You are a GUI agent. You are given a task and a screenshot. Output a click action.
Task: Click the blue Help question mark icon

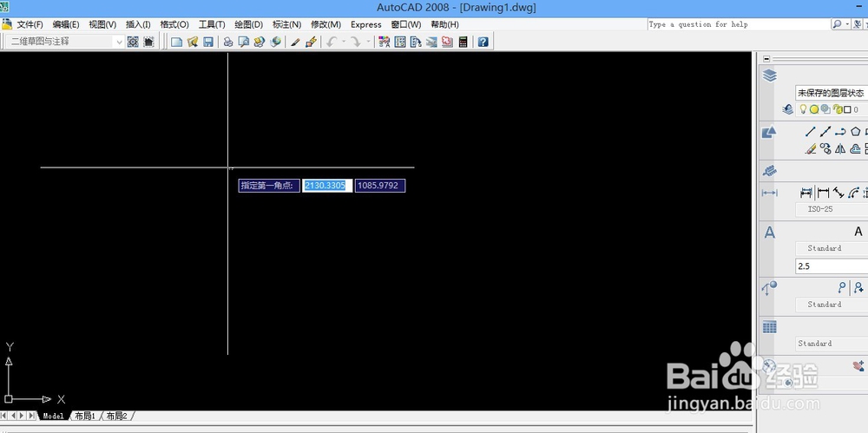[x=483, y=42]
